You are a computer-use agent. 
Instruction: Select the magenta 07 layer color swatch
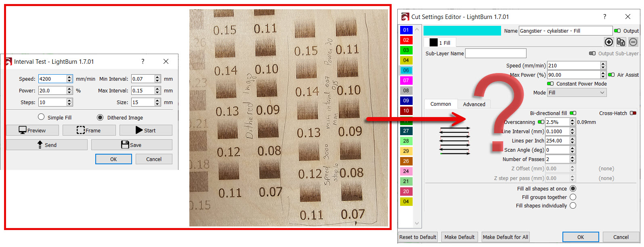406,80
